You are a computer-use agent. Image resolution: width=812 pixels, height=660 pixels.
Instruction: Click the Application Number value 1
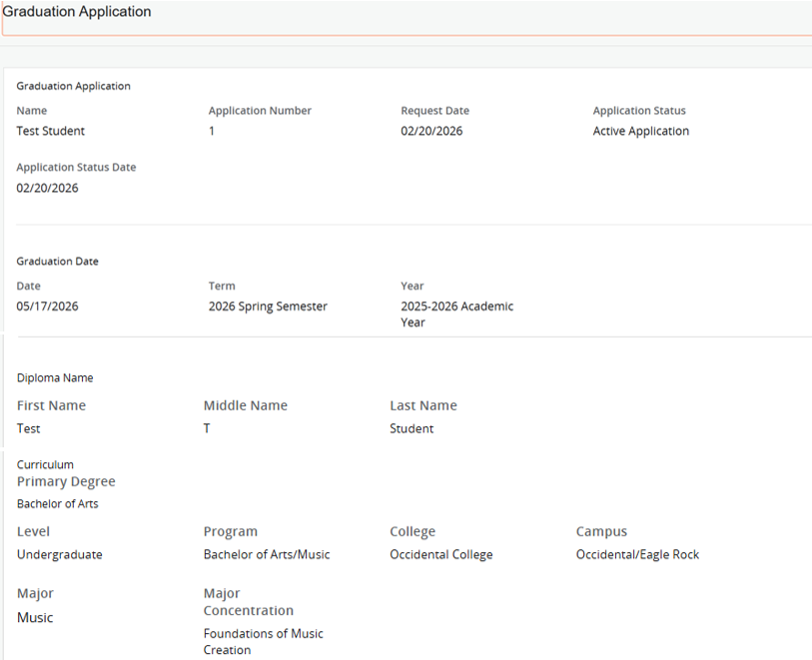click(211, 130)
